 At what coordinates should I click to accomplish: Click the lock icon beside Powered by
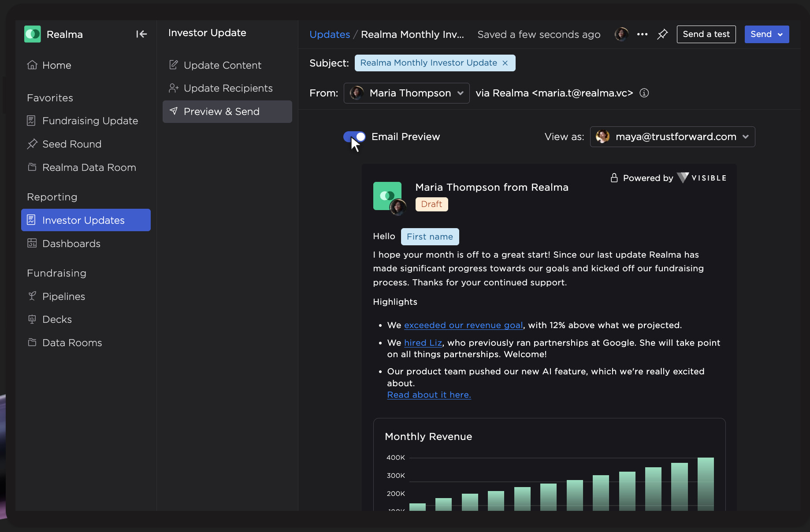point(614,178)
